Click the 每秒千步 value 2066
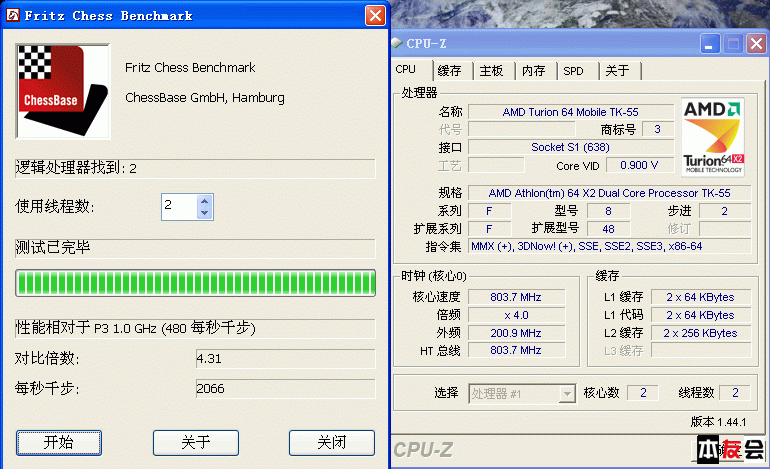 pyautogui.click(x=285, y=388)
